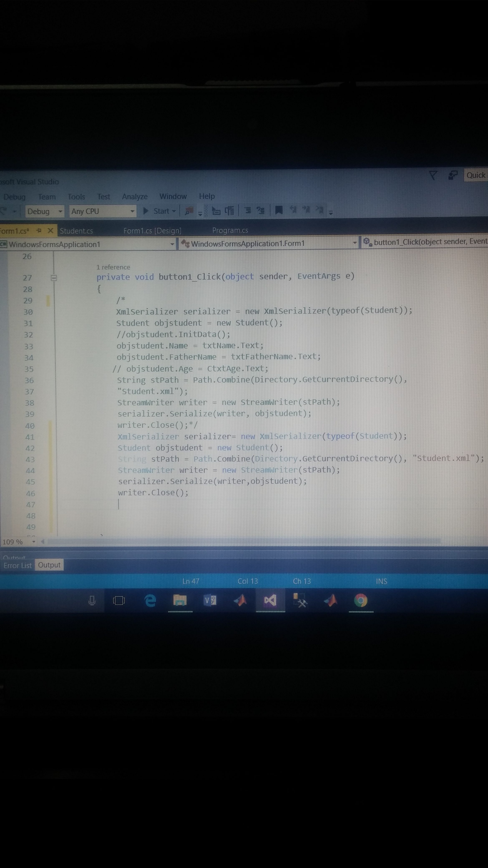Open the Error List tab

click(18, 565)
